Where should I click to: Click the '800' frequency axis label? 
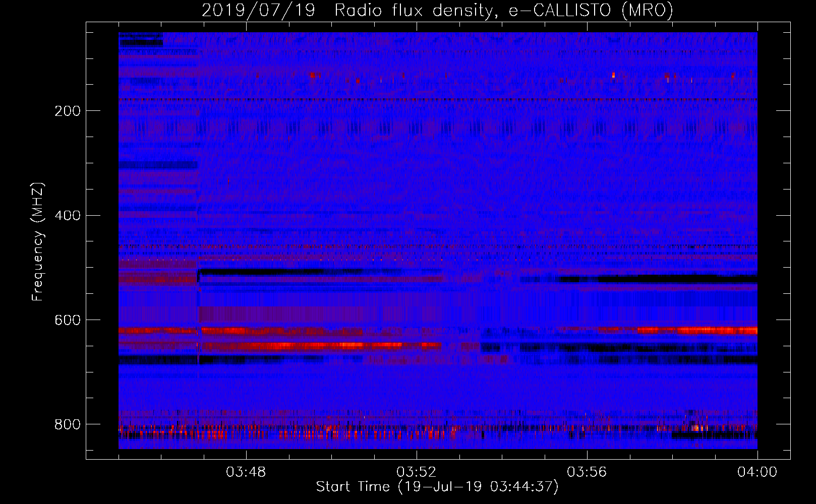pyautogui.click(x=67, y=425)
